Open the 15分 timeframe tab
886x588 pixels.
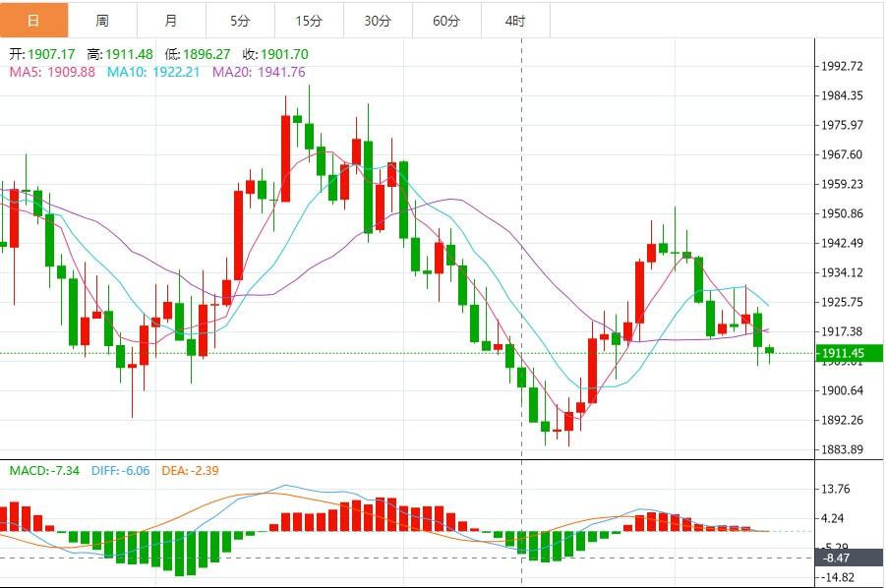click(x=310, y=21)
